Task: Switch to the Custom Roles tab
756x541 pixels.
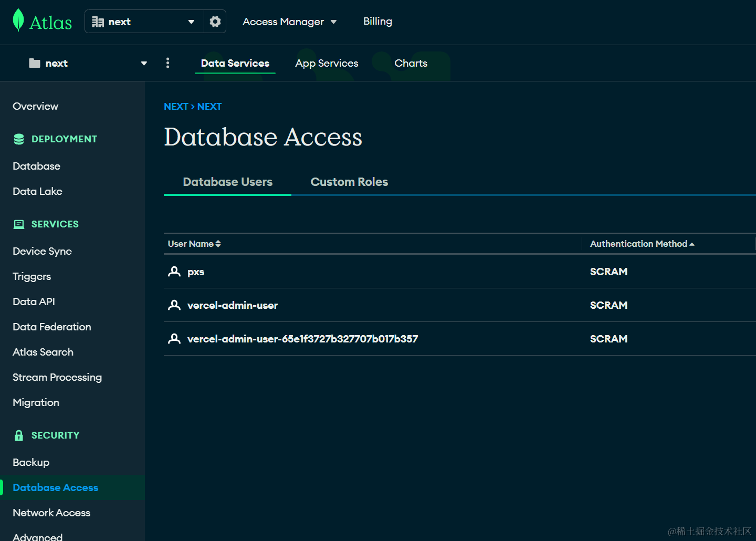Action: [x=349, y=182]
